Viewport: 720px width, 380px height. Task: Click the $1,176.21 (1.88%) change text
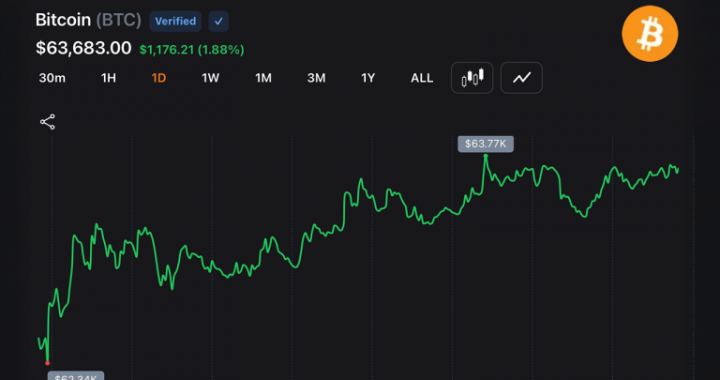[192, 50]
